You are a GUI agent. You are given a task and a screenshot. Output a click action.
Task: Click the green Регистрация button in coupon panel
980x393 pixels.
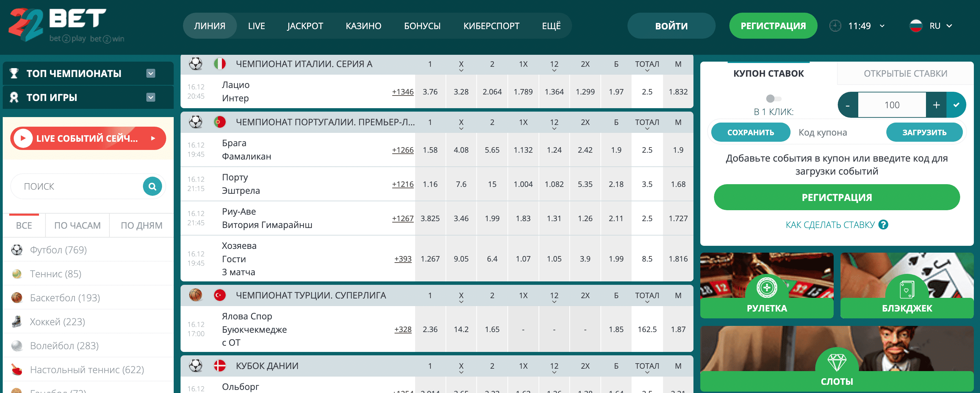coord(837,197)
